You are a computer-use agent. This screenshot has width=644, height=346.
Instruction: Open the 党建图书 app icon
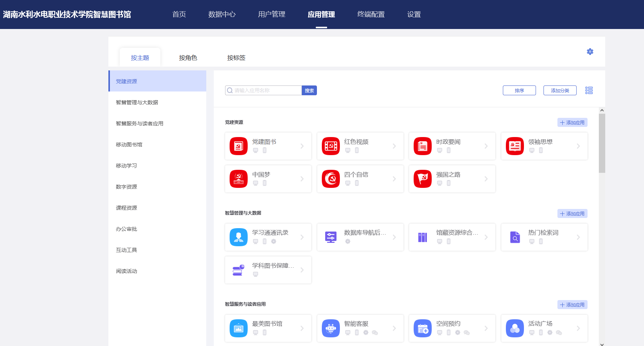(239, 146)
